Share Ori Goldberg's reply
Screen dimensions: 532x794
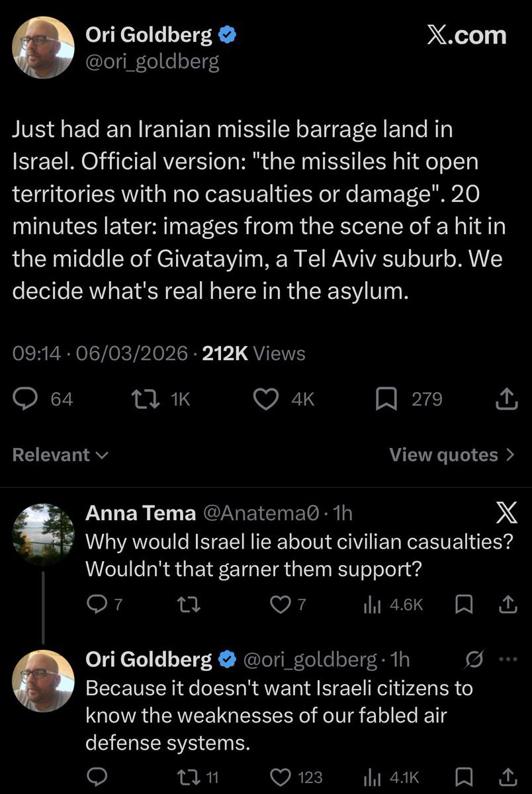coord(506,777)
